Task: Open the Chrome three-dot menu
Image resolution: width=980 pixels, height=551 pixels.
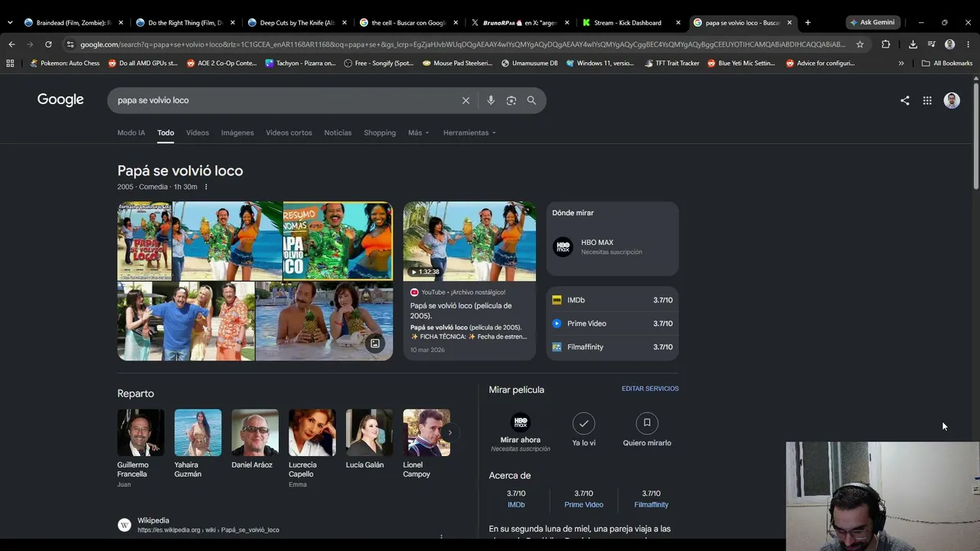Action: coord(968,44)
